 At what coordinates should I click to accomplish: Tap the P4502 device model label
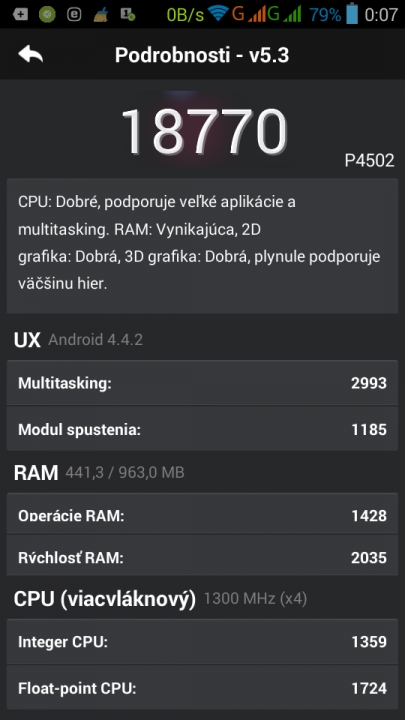[x=369, y=160]
